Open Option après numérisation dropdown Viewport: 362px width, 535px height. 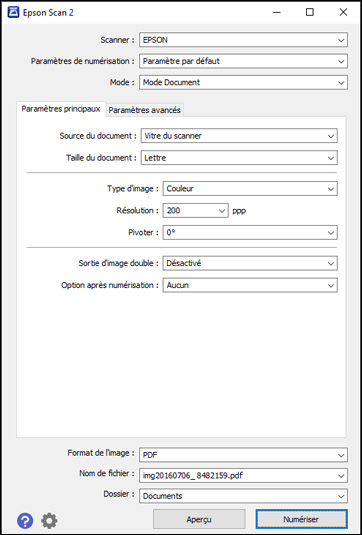pos(250,285)
